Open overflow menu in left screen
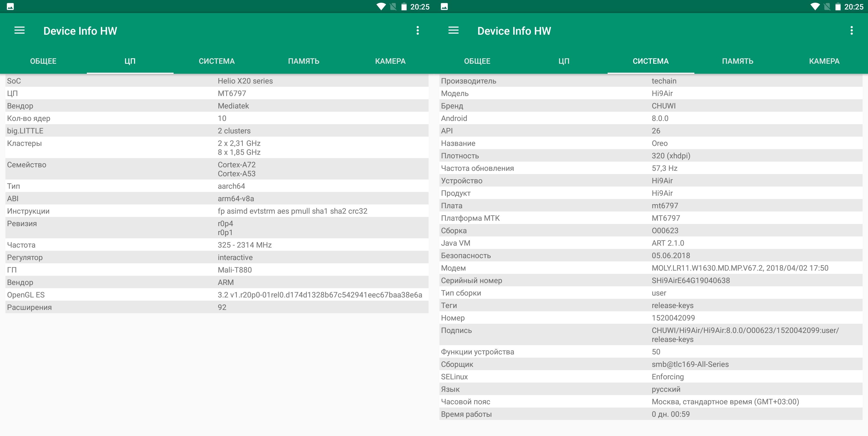Image resolution: width=868 pixels, height=436 pixels. [x=417, y=30]
